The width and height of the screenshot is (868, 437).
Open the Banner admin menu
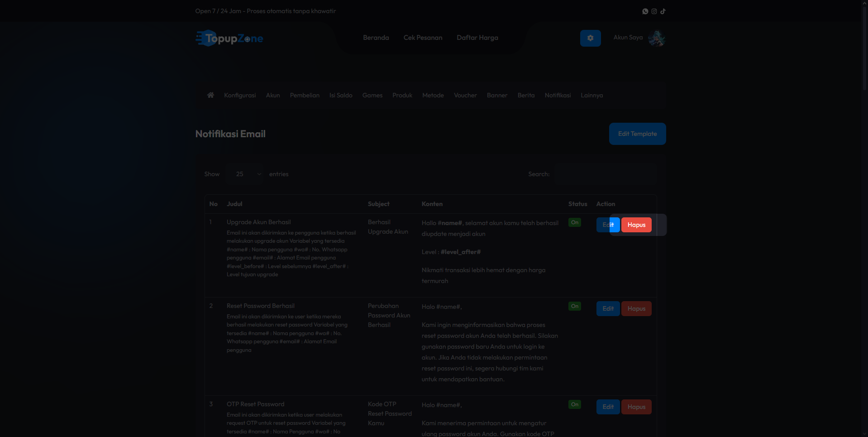(x=497, y=95)
